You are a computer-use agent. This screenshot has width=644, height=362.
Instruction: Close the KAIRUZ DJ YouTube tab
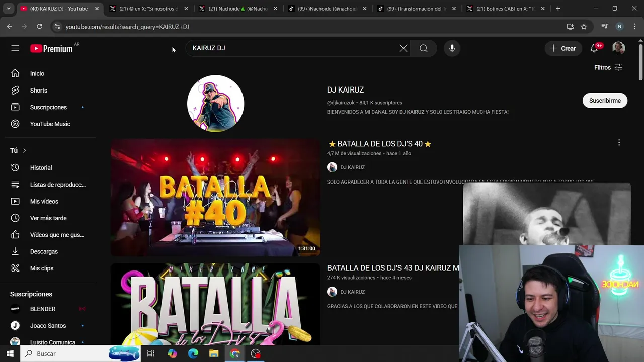[x=97, y=9]
